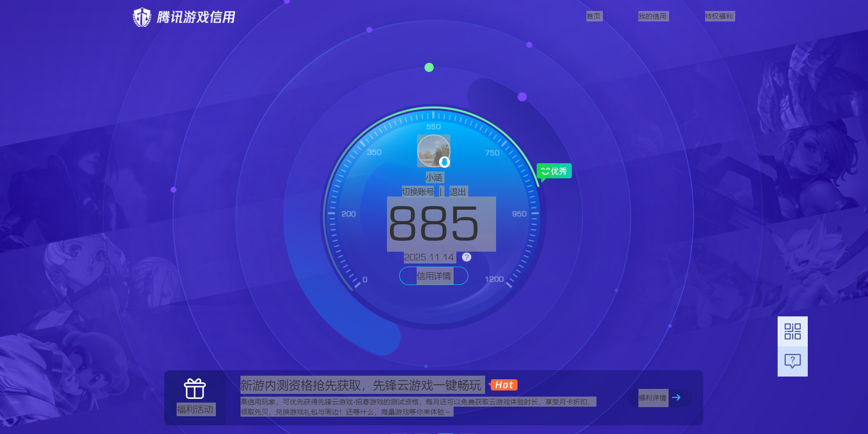Screen dimensions: 868x434
Task: Open the 特权福利 navigation item
Action: pyautogui.click(x=719, y=16)
